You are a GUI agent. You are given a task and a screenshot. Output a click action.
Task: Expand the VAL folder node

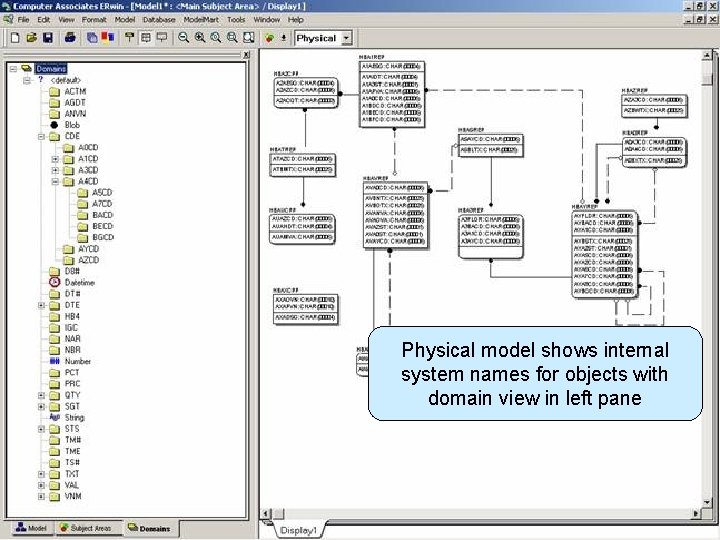[x=41, y=485]
